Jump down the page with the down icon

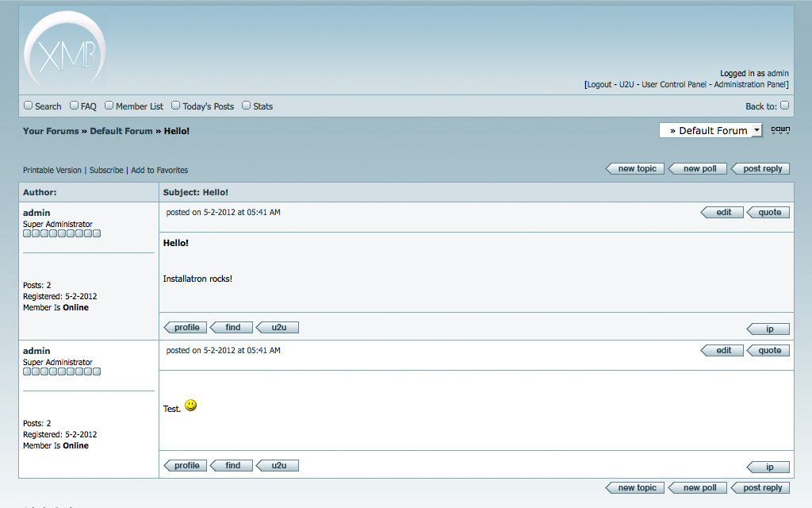point(780,130)
